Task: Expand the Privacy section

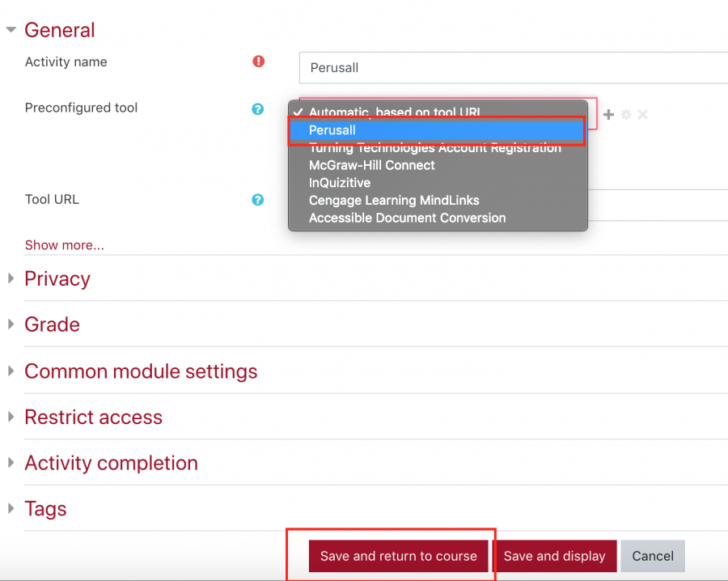Action: (11, 278)
